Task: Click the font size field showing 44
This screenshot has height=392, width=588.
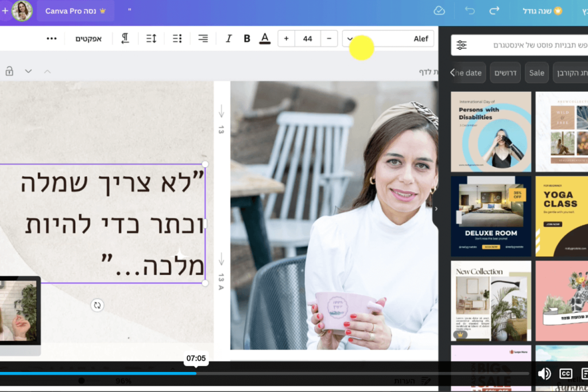Action: (x=308, y=38)
